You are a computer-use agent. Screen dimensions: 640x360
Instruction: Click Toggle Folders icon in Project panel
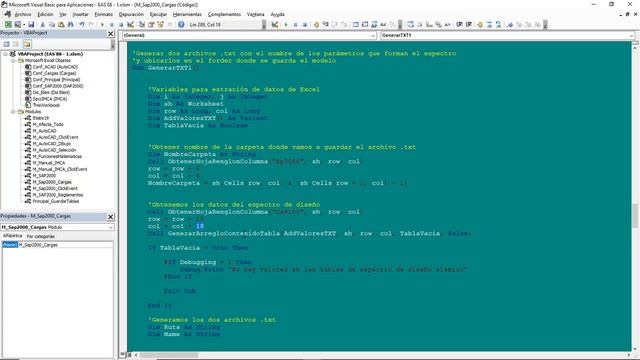27,44
